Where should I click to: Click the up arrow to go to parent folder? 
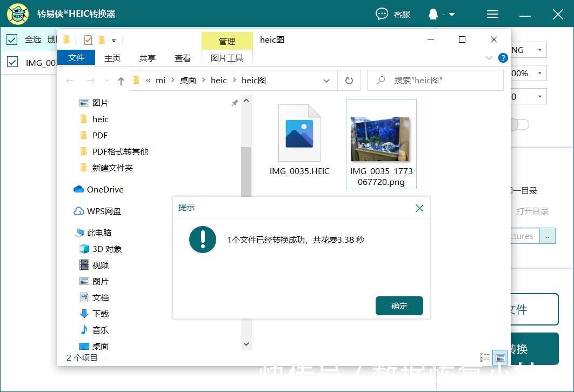pyautogui.click(x=120, y=80)
